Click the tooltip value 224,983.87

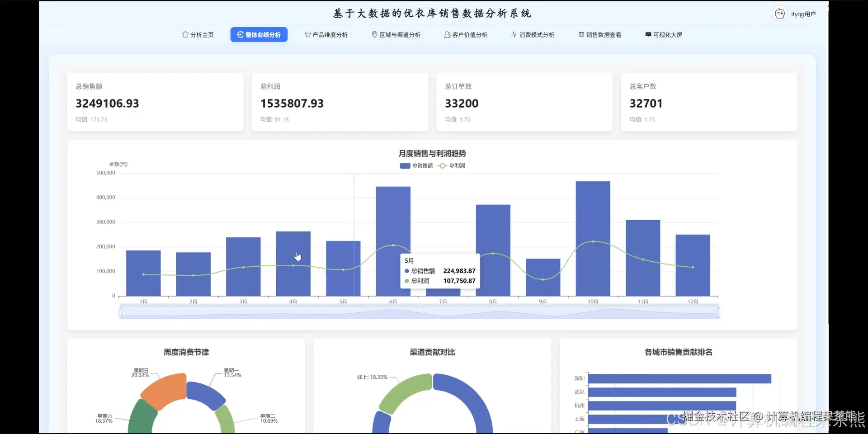point(459,271)
